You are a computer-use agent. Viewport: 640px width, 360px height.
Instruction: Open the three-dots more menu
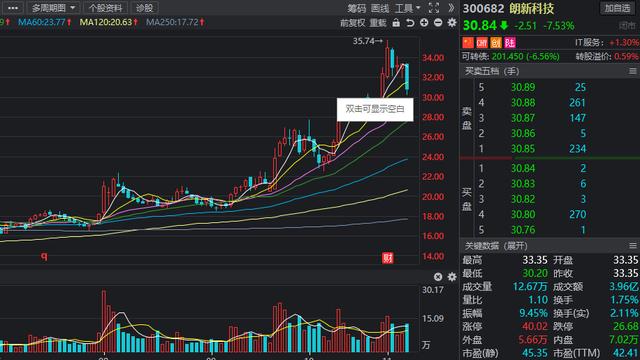pos(13,8)
